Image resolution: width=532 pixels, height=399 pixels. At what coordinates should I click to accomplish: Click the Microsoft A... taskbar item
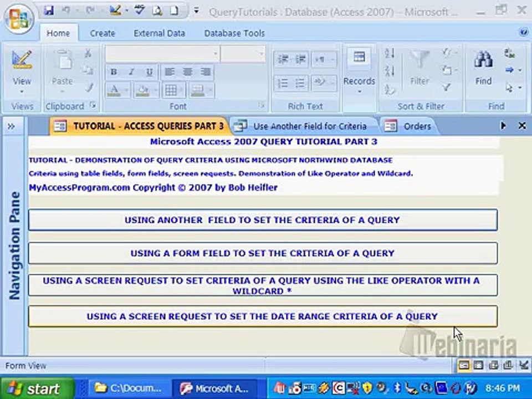(214, 388)
